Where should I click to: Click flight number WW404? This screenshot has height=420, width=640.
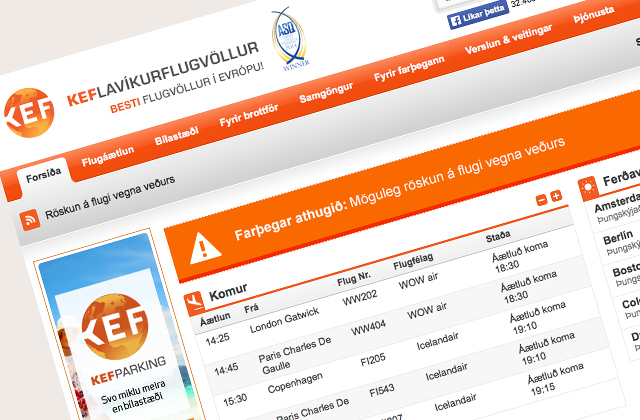pyautogui.click(x=369, y=327)
